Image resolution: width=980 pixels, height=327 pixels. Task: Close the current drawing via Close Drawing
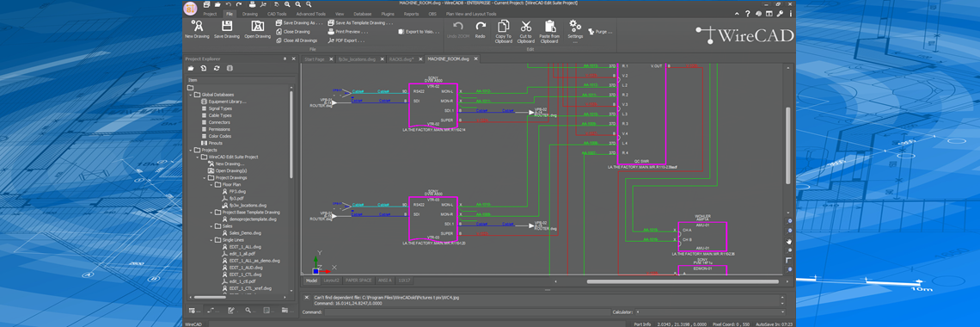click(x=292, y=31)
